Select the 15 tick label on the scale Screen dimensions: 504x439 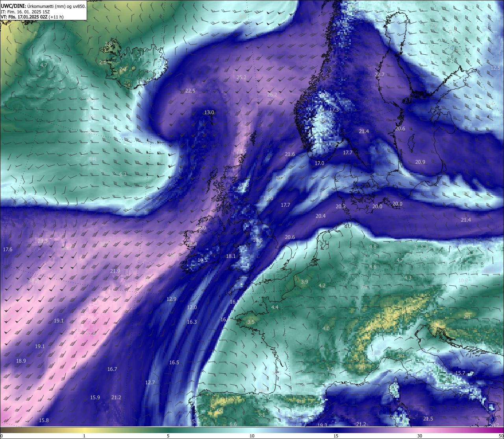[336, 436]
